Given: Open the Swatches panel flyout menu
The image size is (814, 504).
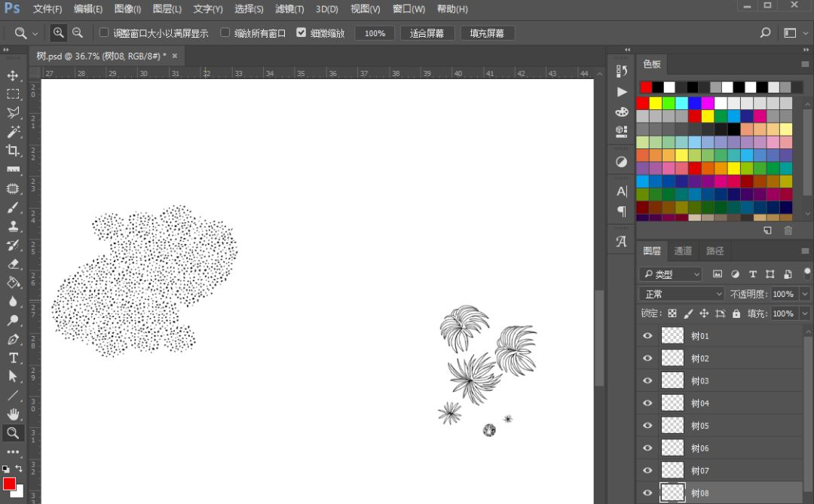Looking at the screenshot, I should 805,64.
